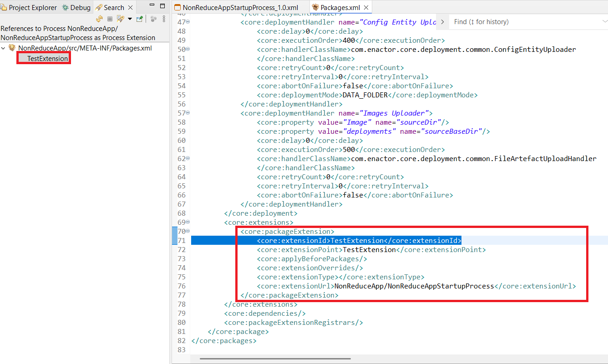The image size is (608, 364).
Task: Click line number 83 in the gutter
Action: (181, 350)
